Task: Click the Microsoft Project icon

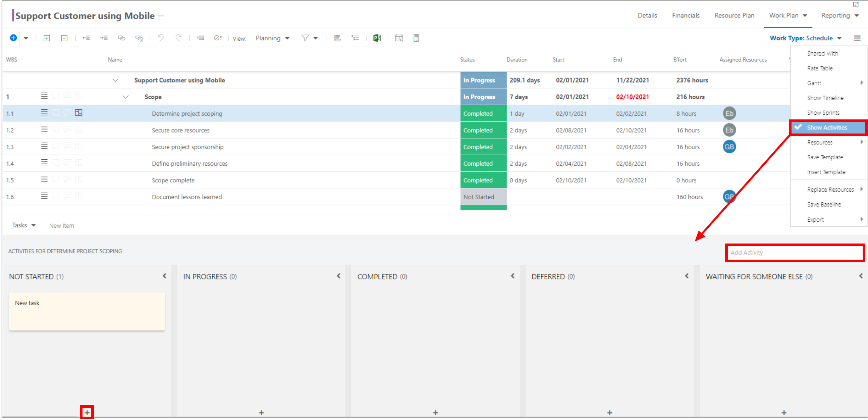Action: click(377, 38)
